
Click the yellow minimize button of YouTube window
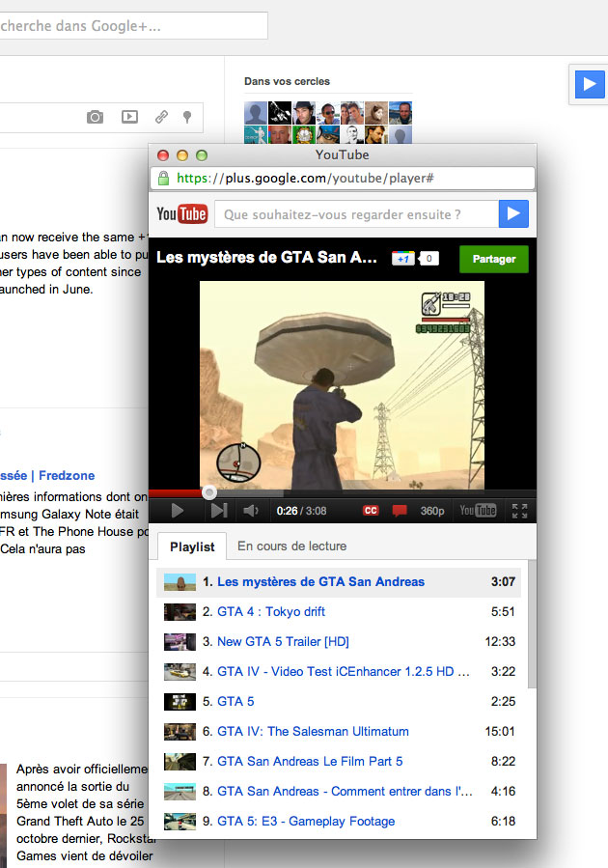182,155
